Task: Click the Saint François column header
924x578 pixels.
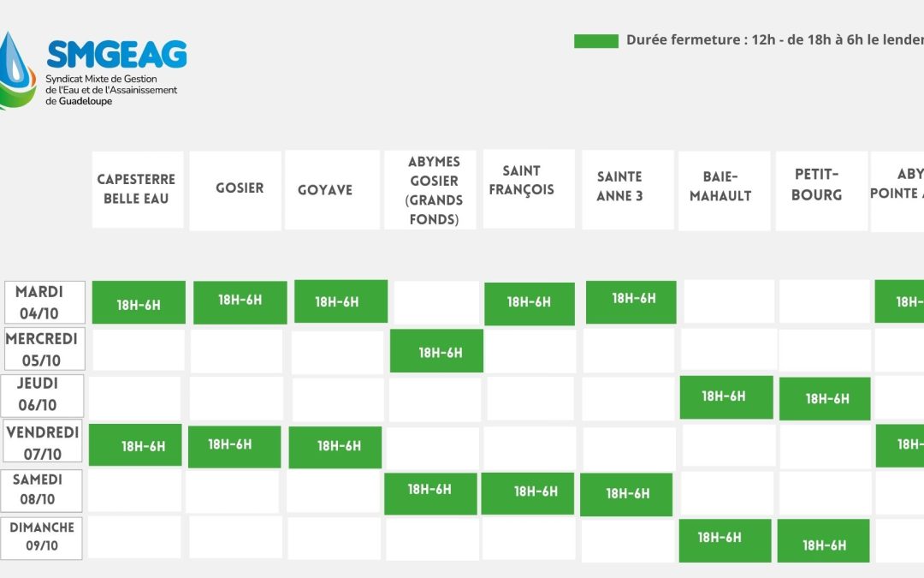Action: click(528, 189)
